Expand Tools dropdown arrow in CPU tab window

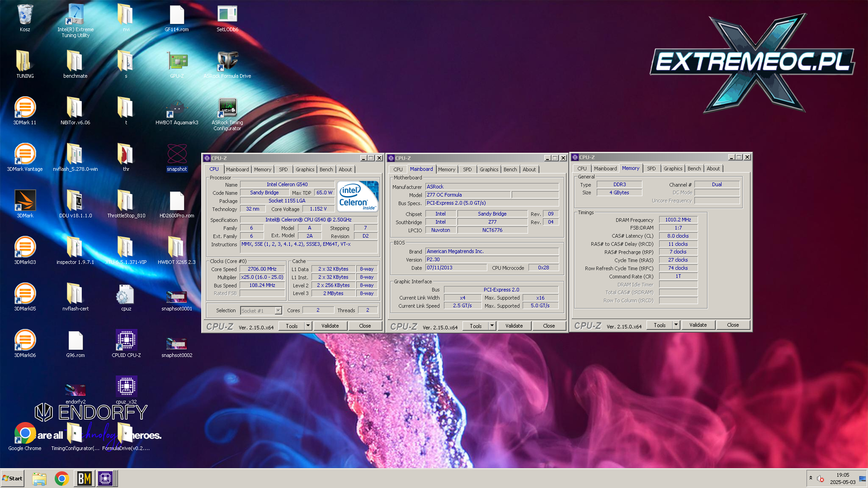(x=308, y=326)
